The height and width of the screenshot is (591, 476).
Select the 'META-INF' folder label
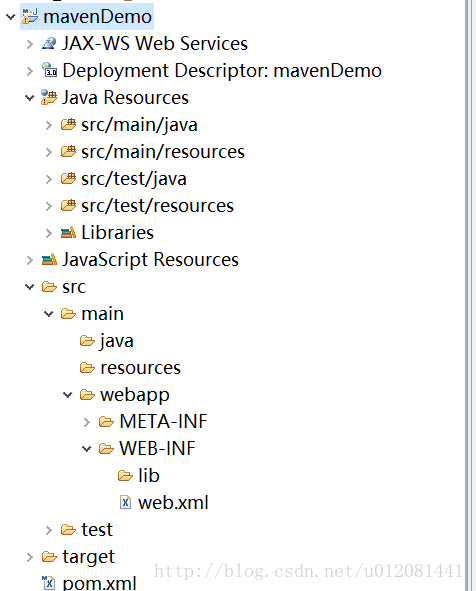pyautogui.click(x=164, y=422)
